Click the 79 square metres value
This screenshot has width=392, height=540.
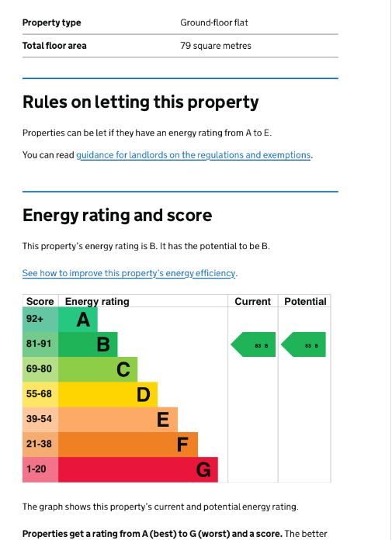click(x=216, y=46)
